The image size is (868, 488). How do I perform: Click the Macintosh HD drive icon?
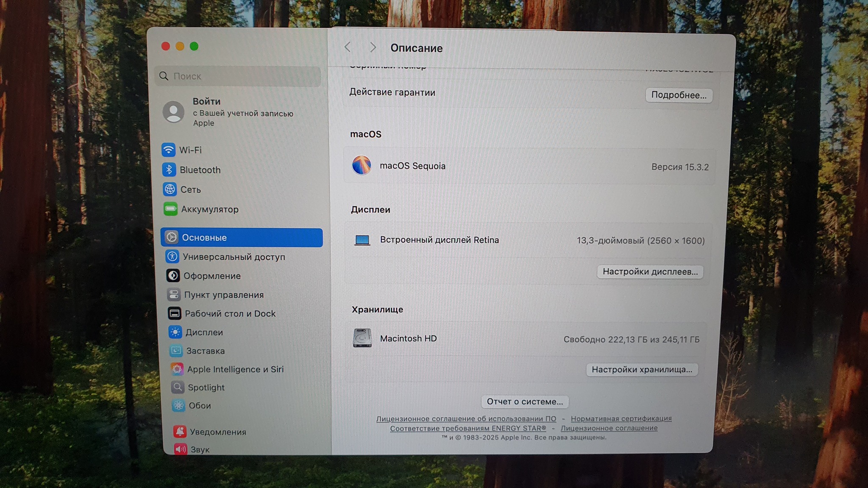[x=362, y=338]
